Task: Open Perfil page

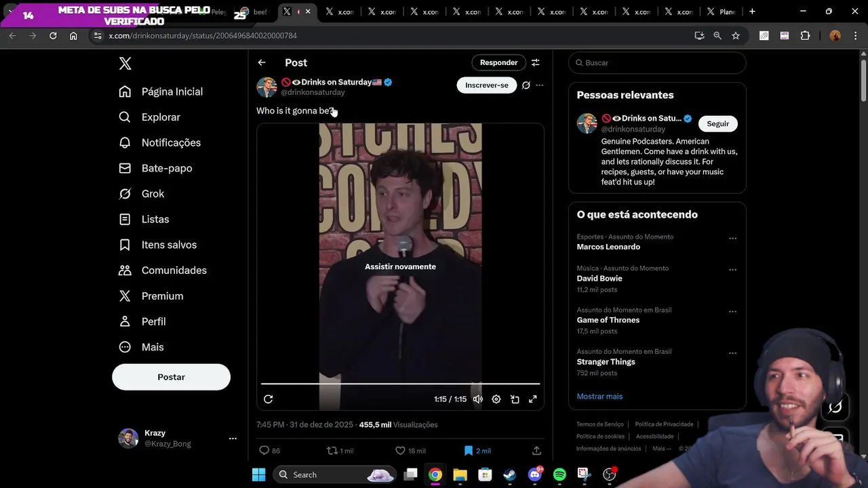Action: (143, 321)
